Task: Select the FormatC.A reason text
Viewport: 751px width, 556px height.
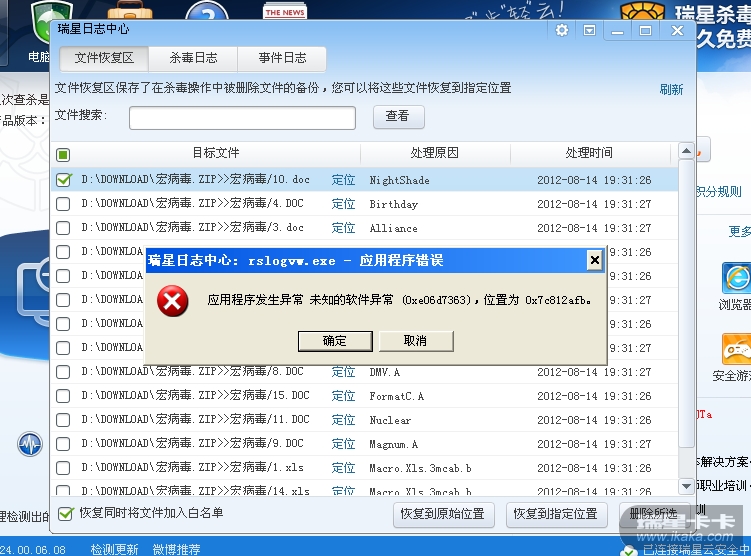Action: (396, 397)
